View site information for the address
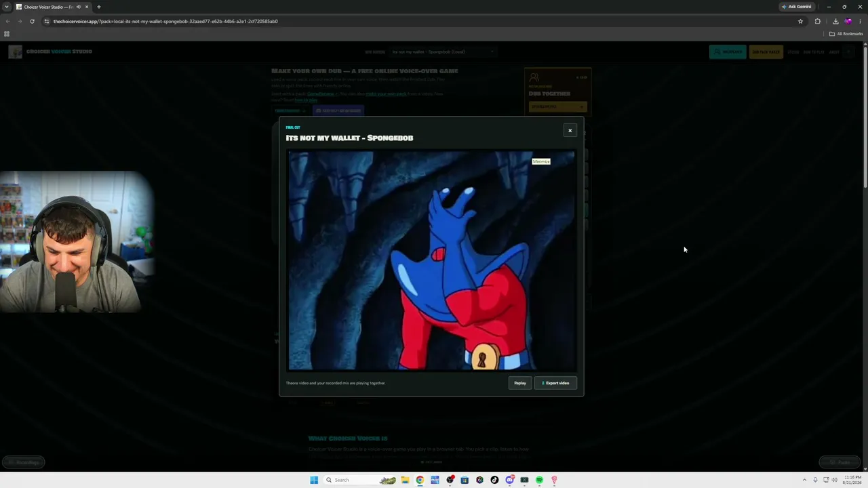The image size is (868, 488). 47,21
